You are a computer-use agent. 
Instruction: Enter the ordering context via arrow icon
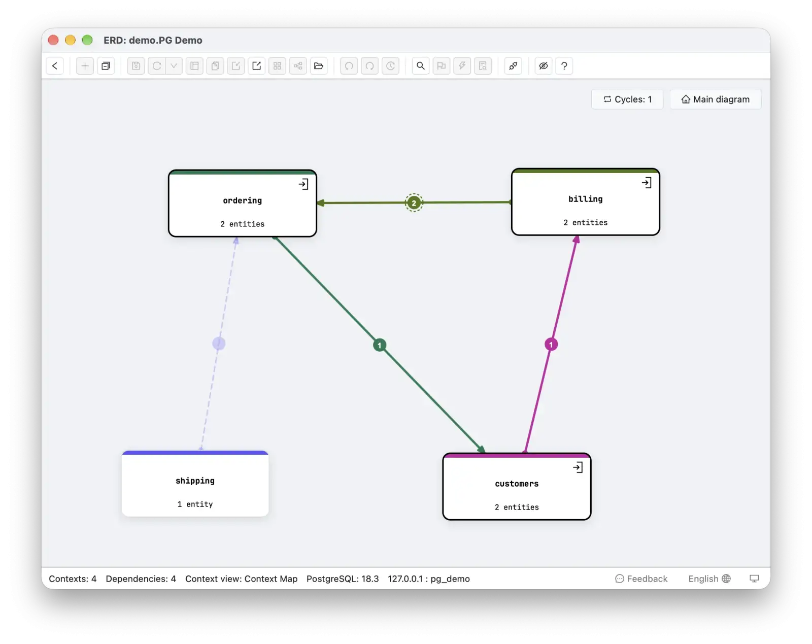click(x=303, y=184)
